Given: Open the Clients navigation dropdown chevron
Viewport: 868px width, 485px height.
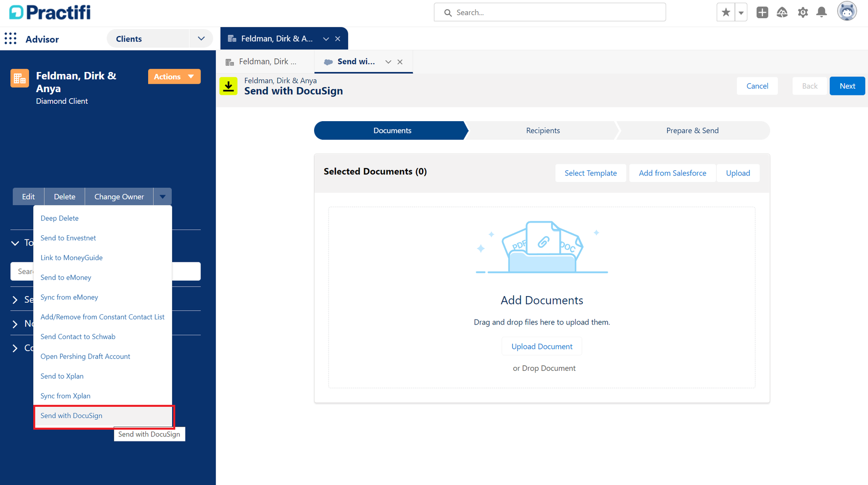Looking at the screenshot, I should [x=201, y=39].
